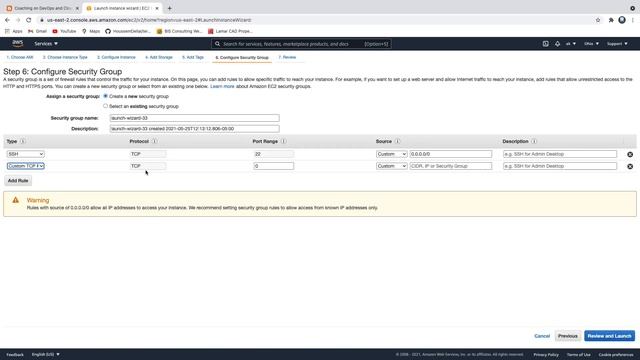This screenshot has height=360, width=640.
Task: Open the Maps bookmark
Action: [91, 31]
